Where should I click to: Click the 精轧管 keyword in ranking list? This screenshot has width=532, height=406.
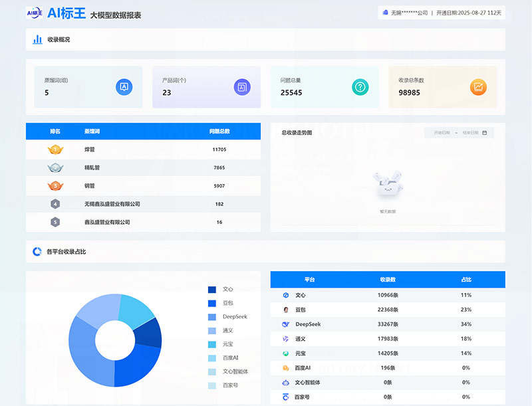pos(92,167)
